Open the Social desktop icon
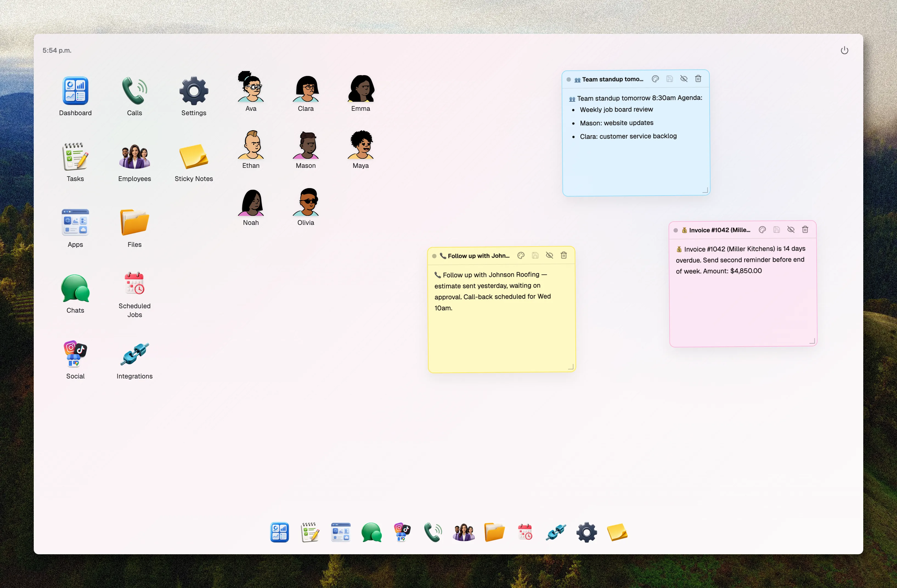 point(75,354)
